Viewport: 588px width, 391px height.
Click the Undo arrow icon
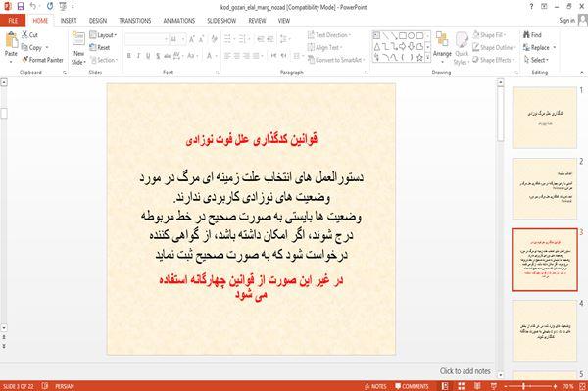coord(33,6)
